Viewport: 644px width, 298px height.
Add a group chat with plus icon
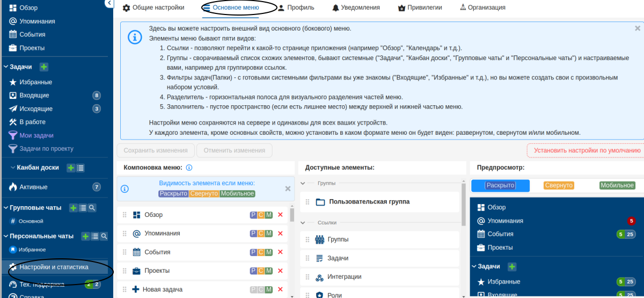74,208
